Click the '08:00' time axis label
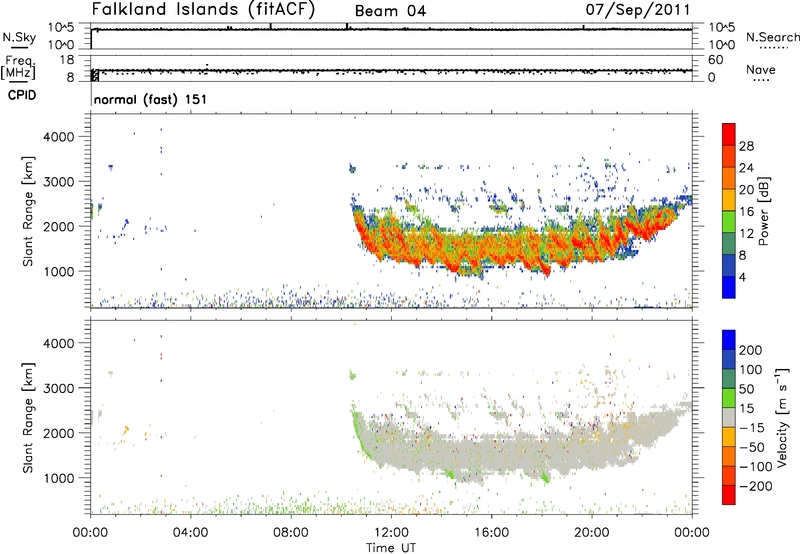The height and width of the screenshot is (554, 800). (x=291, y=533)
